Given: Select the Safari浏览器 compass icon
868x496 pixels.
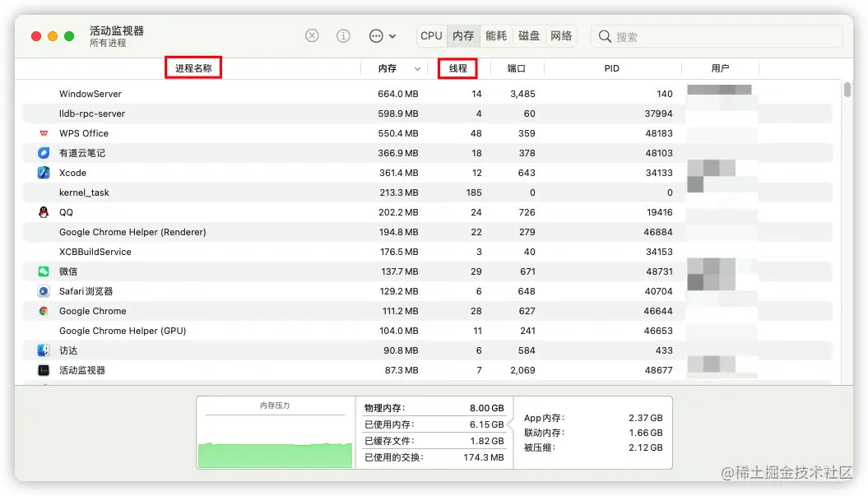Looking at the screenshot, I should coord(44,291).
